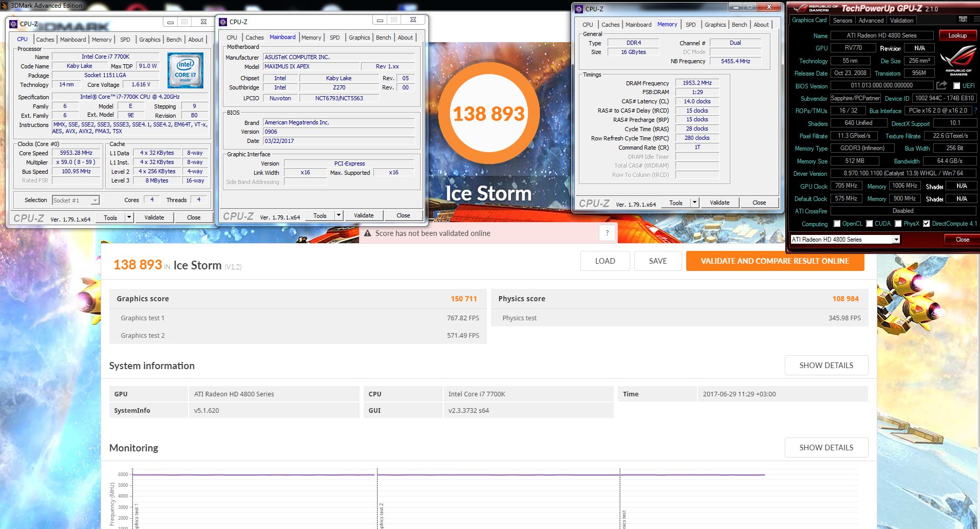
Task: Toggle the DirectCompute 4.1 checkbox
Action: point(927,224)
